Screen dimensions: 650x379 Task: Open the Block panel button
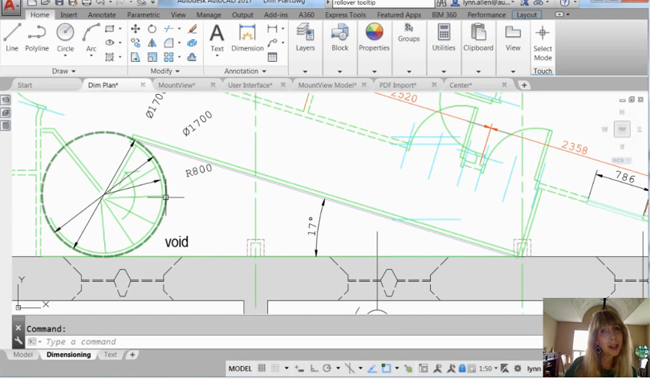point(340,37)
